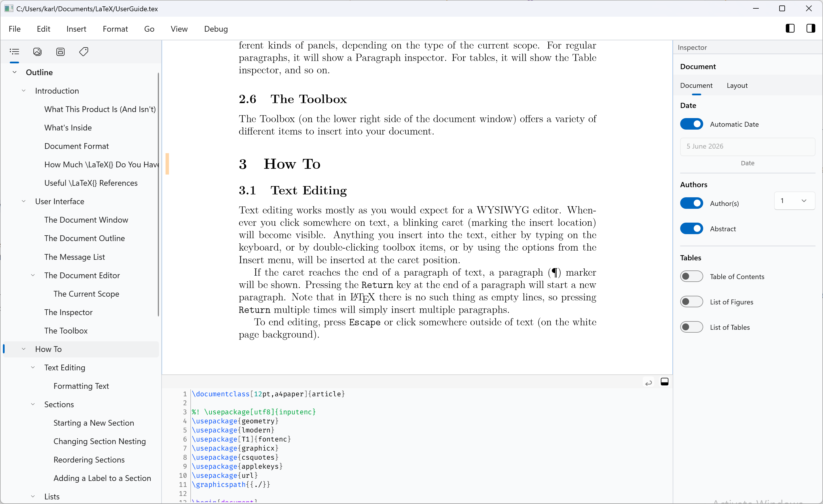The width and height of the screenshot is (823, 504).
Task: Select 'The Message List' outline item
Action: click(x=75, y=257)
